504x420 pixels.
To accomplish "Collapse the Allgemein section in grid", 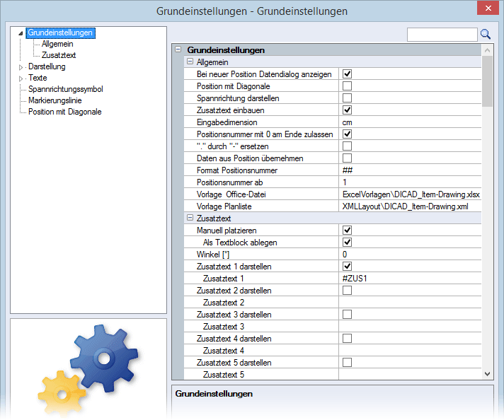I will [190, 62].
